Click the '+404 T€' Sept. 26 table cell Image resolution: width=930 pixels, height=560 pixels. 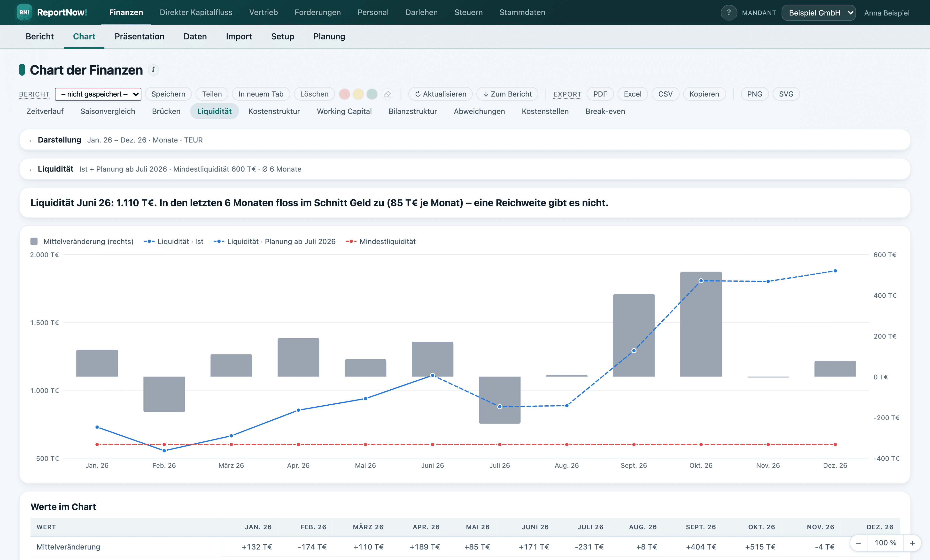701,546
